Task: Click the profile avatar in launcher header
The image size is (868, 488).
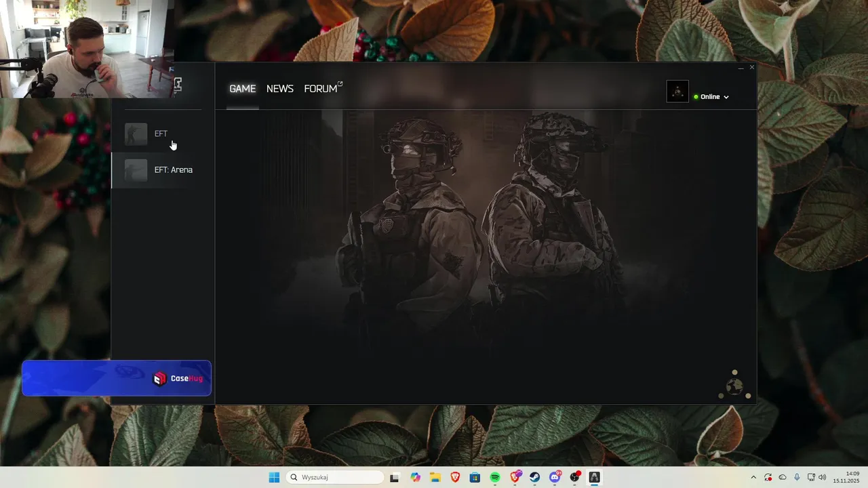Action: [677, 91]
